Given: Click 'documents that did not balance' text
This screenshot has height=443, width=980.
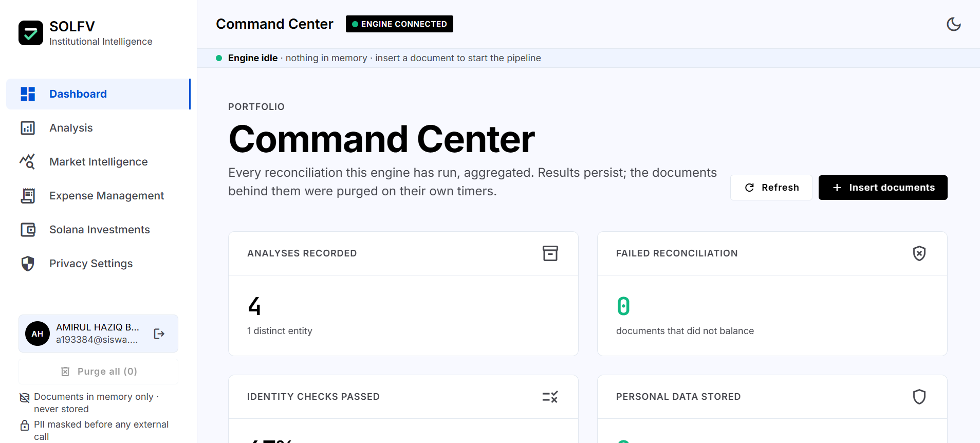Looking at the screenshot, I should point(685,331).
